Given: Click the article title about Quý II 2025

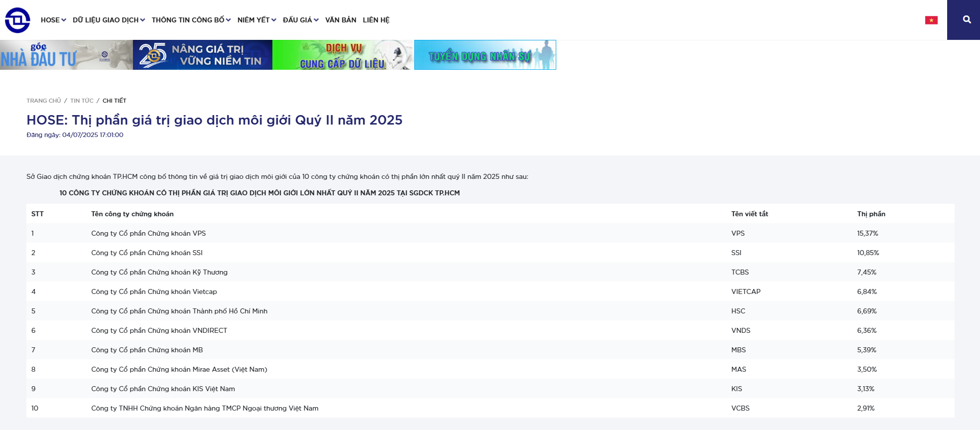Looking at the screenshot, I should [215, 120].
